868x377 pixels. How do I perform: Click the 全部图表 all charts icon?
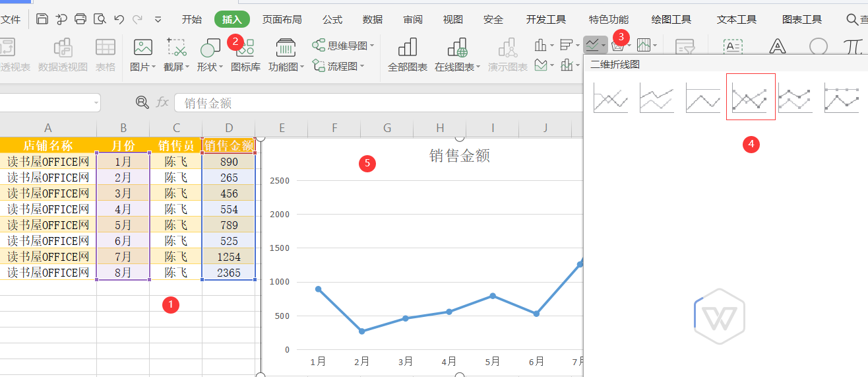click(x=407, y=48)
